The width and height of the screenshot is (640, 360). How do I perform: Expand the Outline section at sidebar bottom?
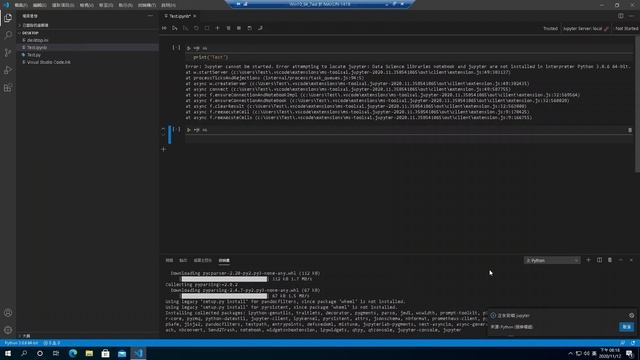tap(88, 336)
